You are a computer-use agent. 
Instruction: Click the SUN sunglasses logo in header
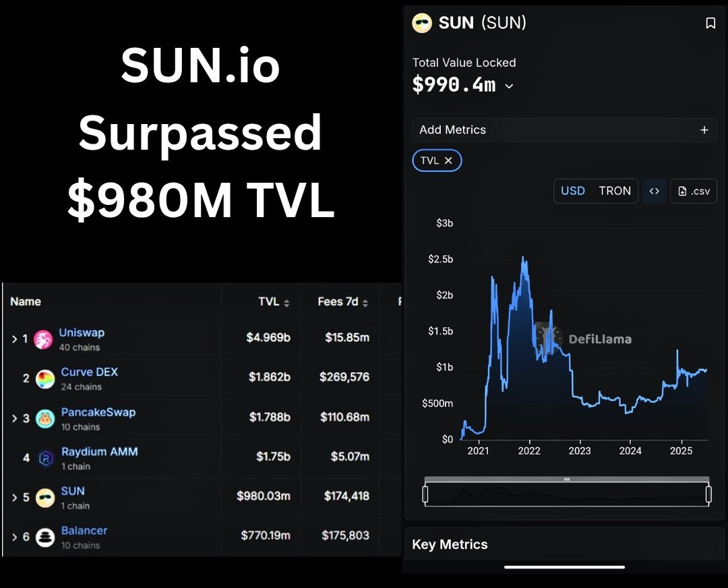point(421,23)
